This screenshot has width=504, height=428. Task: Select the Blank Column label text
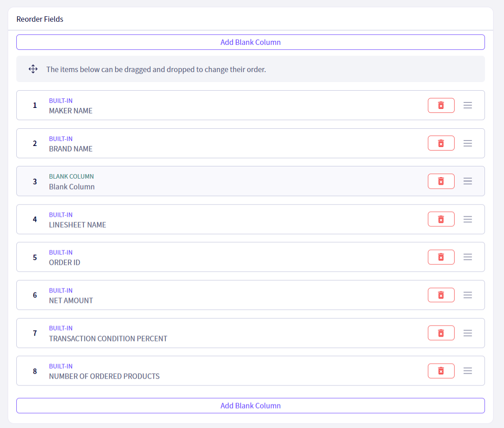pos(72,187)
